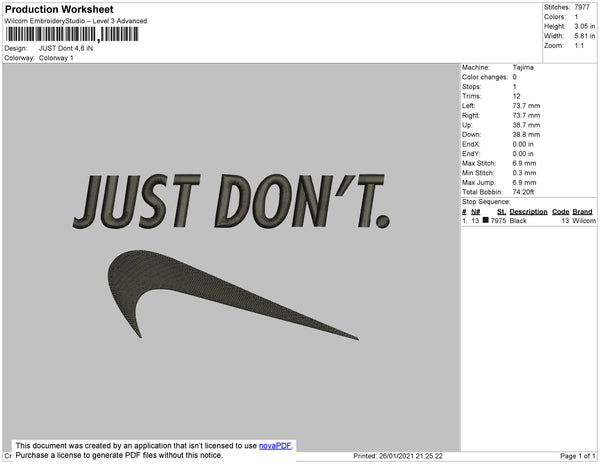The height and width of the screenshot is (464, 600).
Task: Select the Machine value Tajima
Action: (523, 67)
